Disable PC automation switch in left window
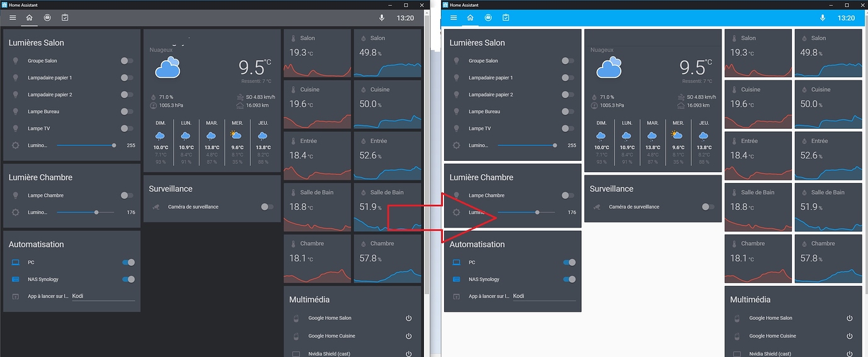The width and height of the screenshot is (868, 357). tap(128, 262)
